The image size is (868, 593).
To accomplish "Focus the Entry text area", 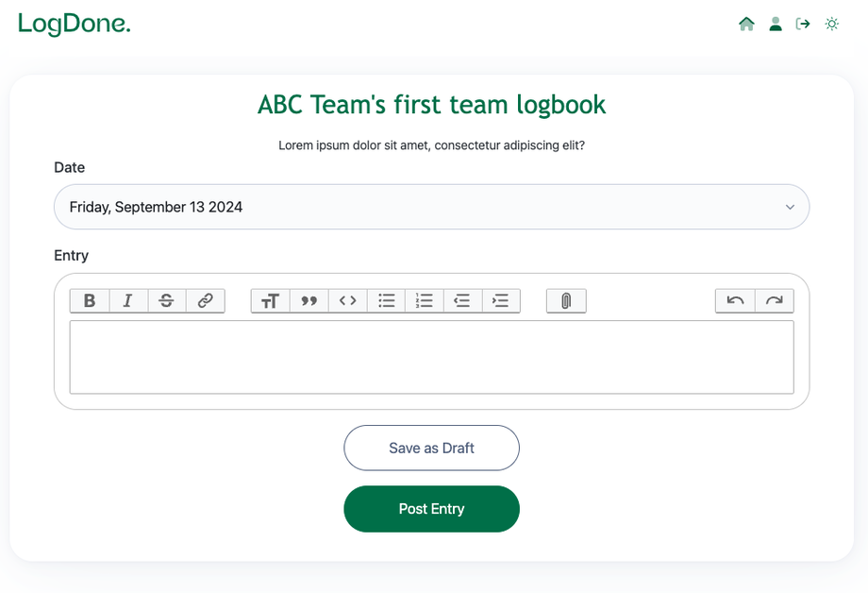I will (x=431, y=357).
